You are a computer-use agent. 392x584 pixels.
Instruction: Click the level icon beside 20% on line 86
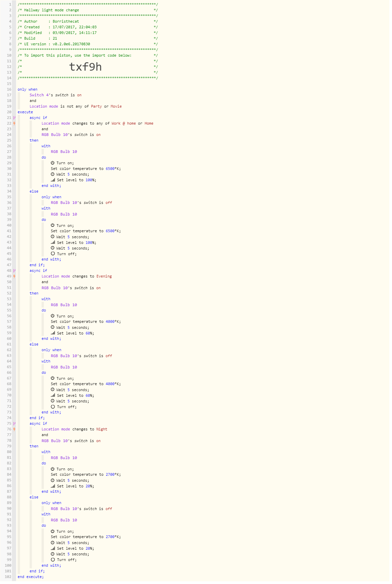pyautogui.click(x=53, y=486)
